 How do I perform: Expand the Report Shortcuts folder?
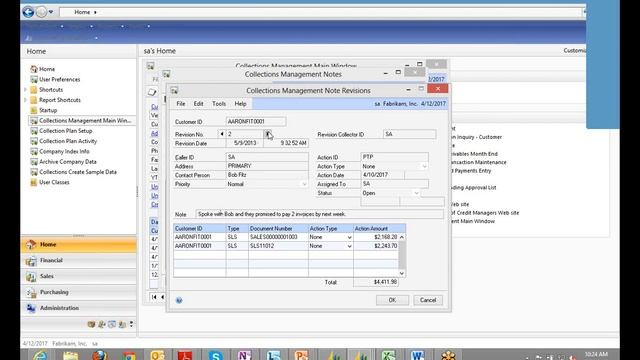[26, 100]
